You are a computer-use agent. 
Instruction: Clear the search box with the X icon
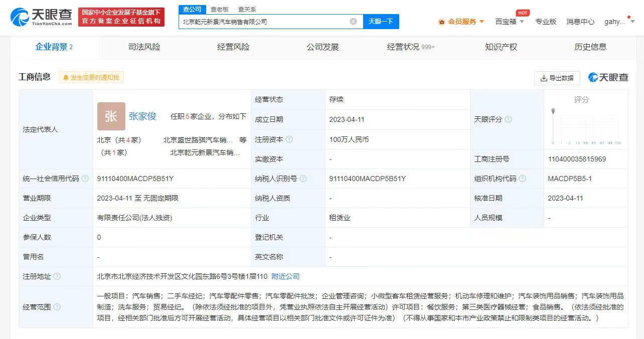click(x=353, y=21)
